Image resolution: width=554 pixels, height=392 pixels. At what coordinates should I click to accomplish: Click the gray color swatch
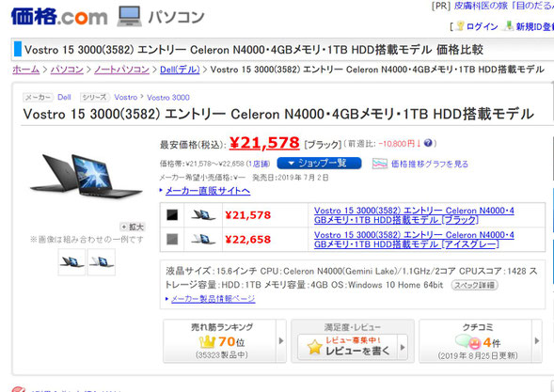click(172, 239)
